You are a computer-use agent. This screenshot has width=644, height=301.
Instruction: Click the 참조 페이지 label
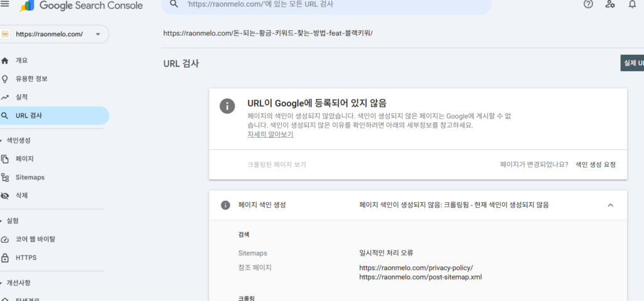tap(255, 268)
